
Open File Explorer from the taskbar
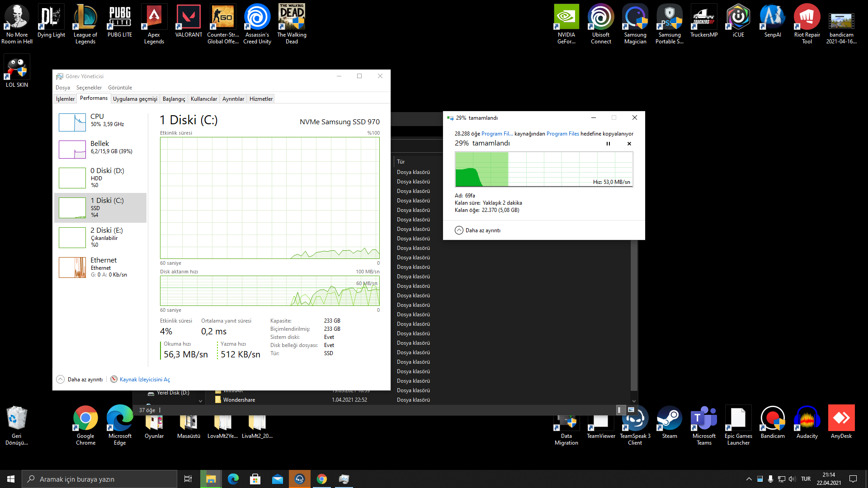[x=211, y=479]
